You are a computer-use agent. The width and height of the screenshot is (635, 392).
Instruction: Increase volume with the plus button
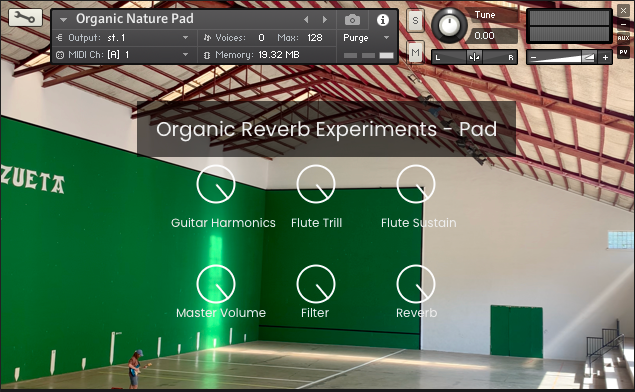605,58
